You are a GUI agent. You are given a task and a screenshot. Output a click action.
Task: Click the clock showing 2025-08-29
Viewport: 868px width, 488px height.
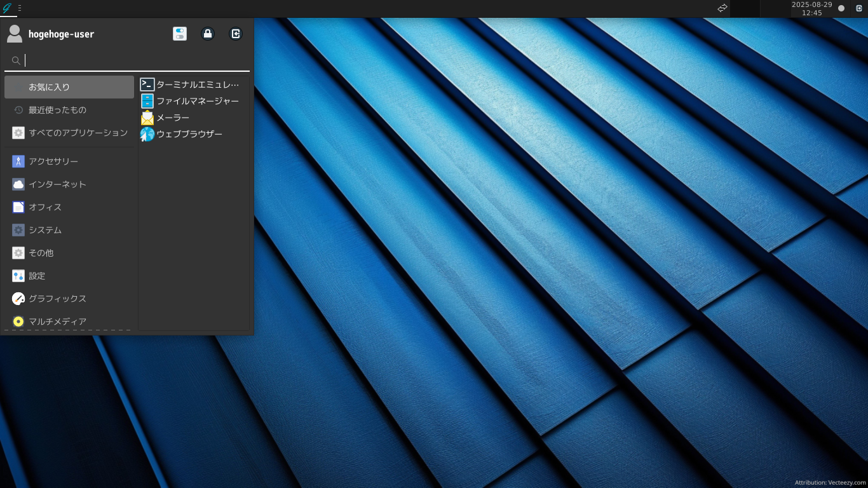(813, 9)
